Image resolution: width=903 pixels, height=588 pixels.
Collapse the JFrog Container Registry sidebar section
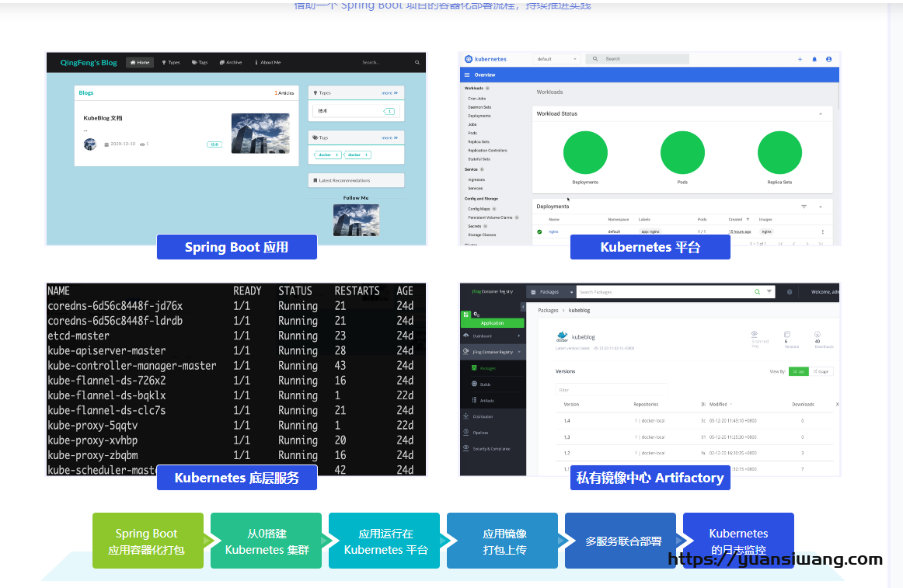(x=519, y=352)
